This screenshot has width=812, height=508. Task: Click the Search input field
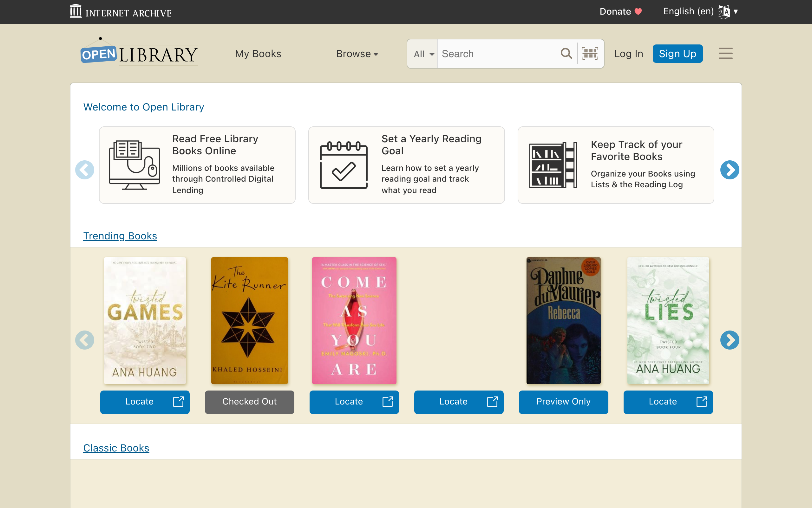498,54
